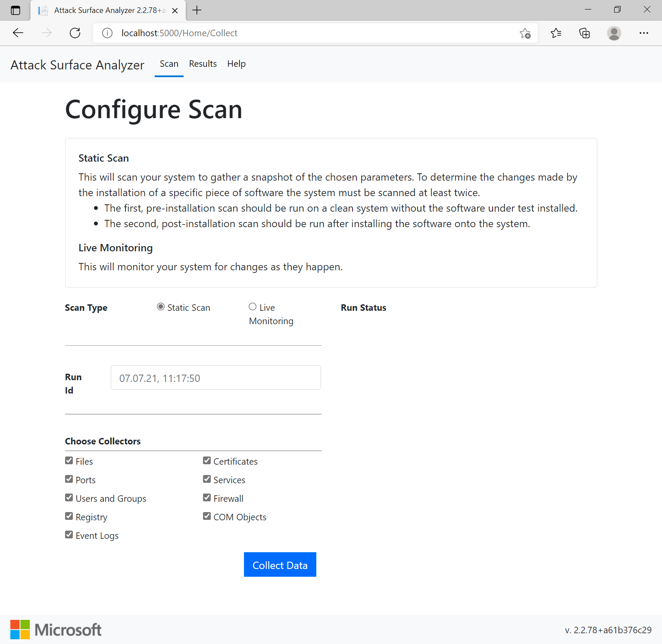Open the site information icon in address bar
Viewport: 662px width, 644px height.
pyautogui.click(x=107, y=33)
